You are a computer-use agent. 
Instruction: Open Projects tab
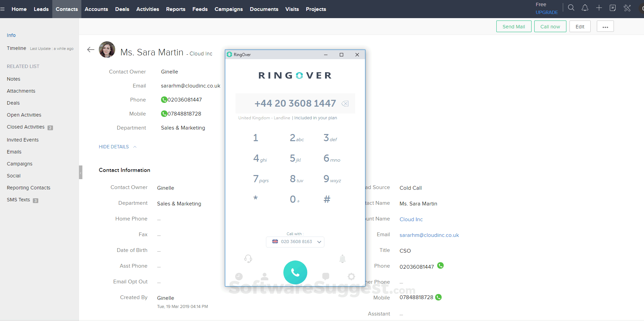click(x=316, y=9)
